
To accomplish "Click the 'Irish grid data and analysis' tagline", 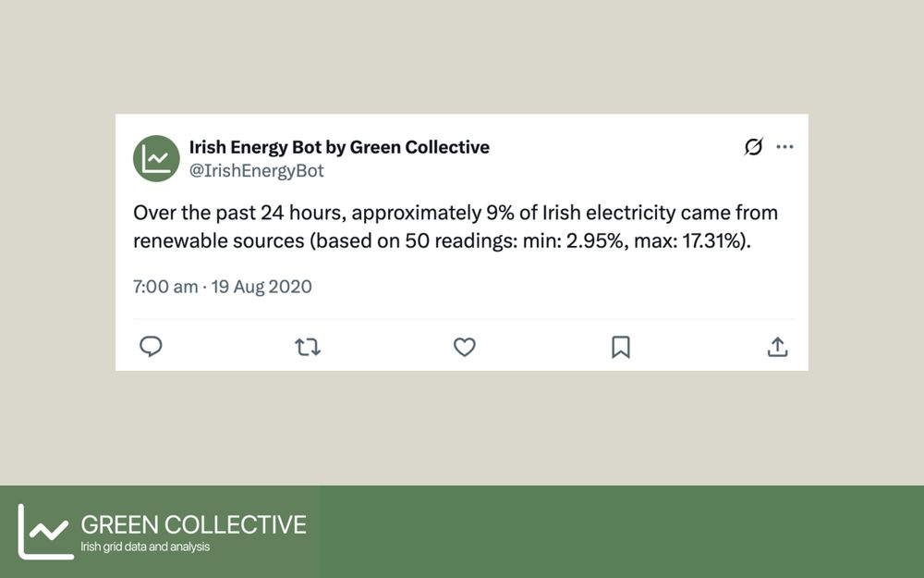I will [145, 547].
